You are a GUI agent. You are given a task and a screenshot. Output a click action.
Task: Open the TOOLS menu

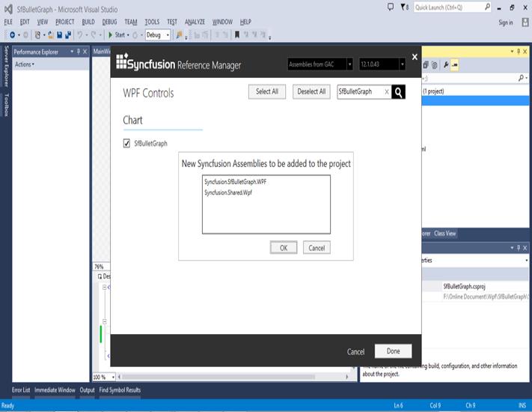tap(152, 22)
